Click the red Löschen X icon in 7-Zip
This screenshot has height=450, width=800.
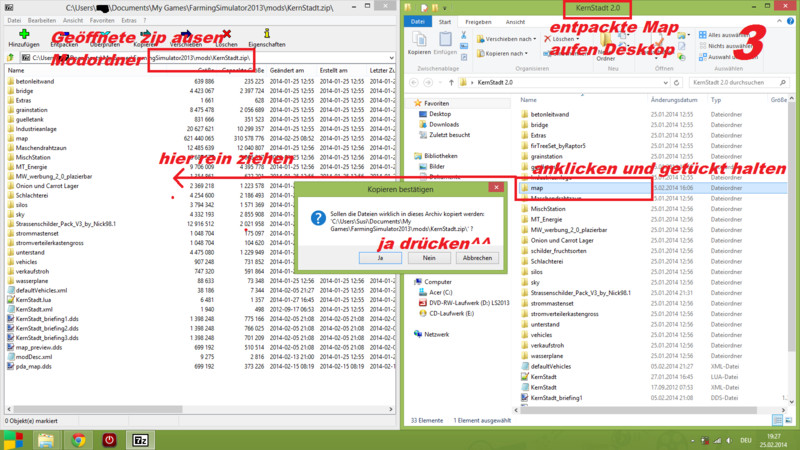coord(226,33)
